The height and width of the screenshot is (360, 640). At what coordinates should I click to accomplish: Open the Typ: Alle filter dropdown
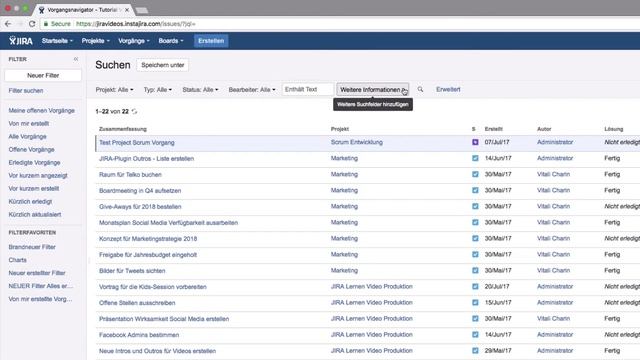158,89
